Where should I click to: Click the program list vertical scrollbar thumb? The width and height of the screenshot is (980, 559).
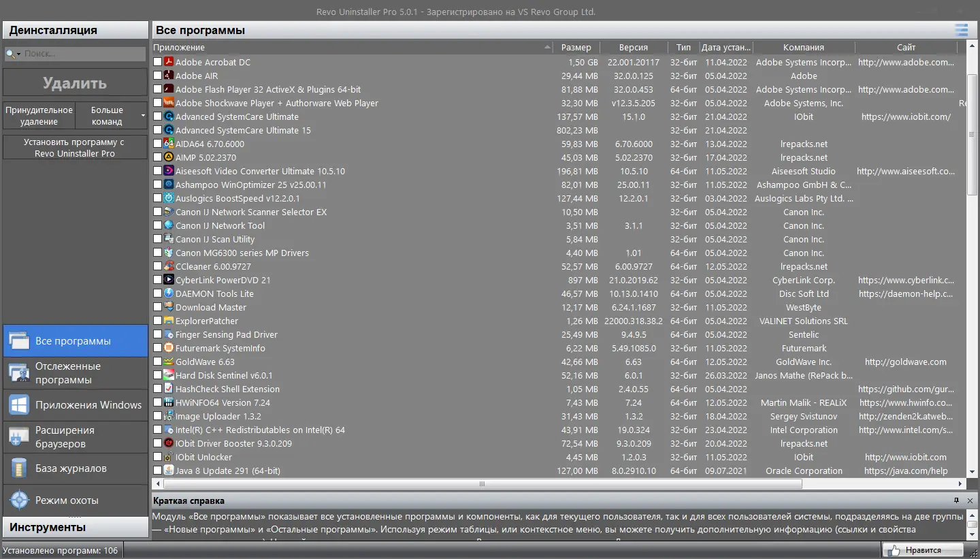pyautogui.click(x=972, y=135)
